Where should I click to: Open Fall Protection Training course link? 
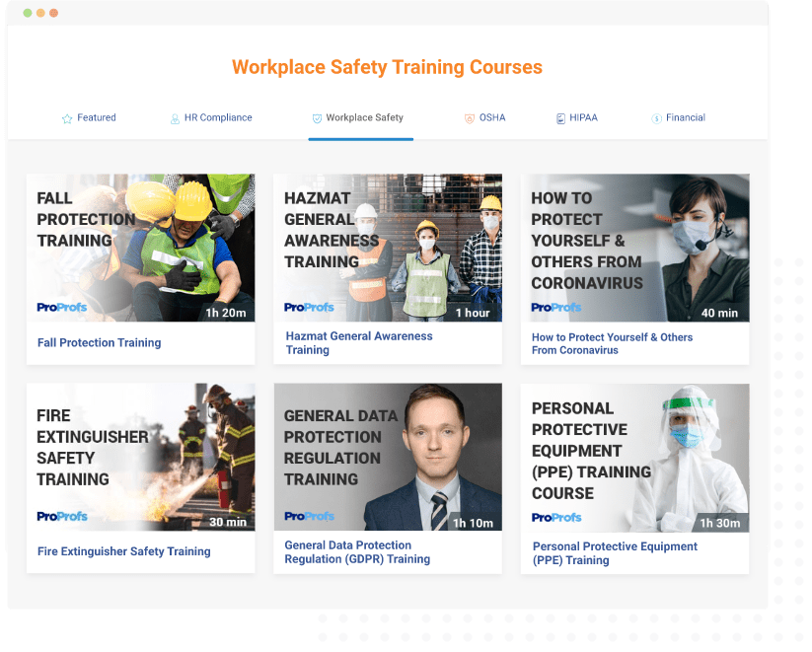[99, 342]
